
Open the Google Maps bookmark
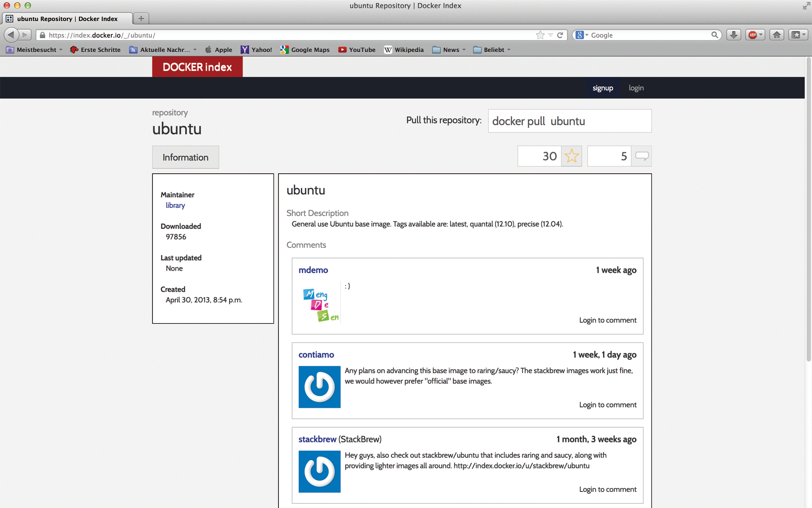305,50
